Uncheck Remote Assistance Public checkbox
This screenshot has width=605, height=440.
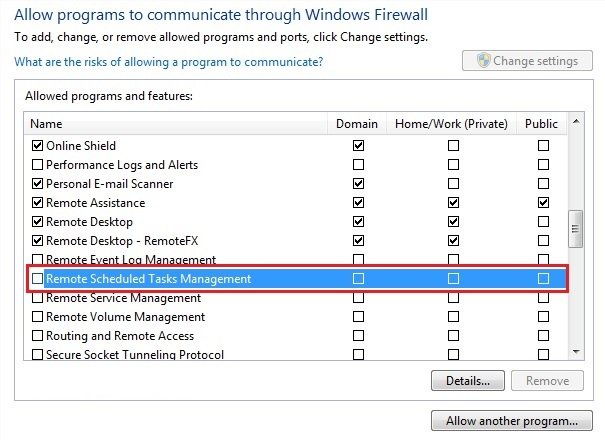pyautogui.click(x=543, y=203)
